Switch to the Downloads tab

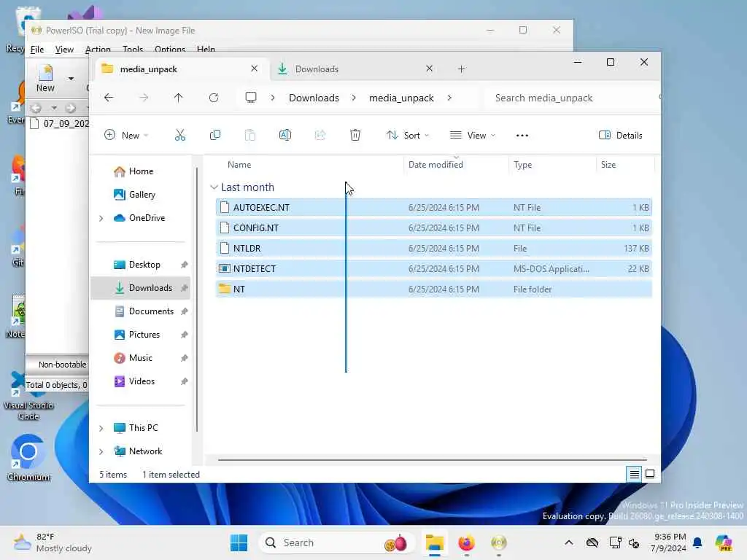click(x=352, y=69)
